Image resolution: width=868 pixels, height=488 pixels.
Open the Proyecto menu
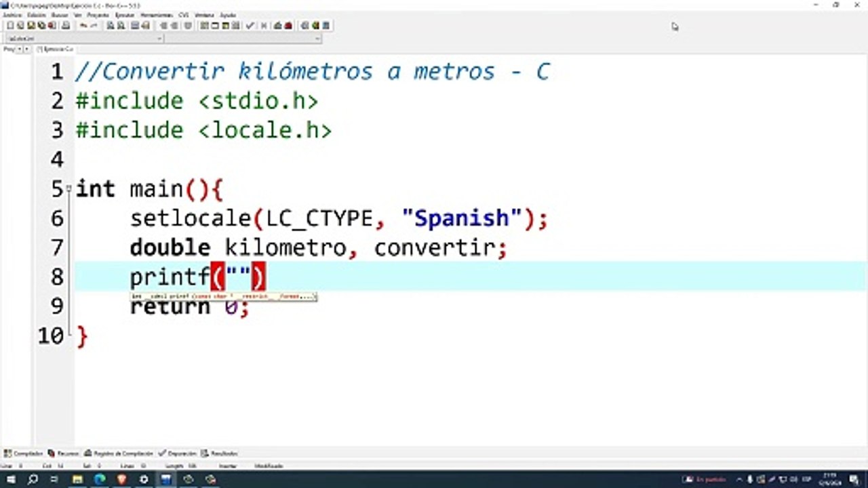(x=98, y=15)
